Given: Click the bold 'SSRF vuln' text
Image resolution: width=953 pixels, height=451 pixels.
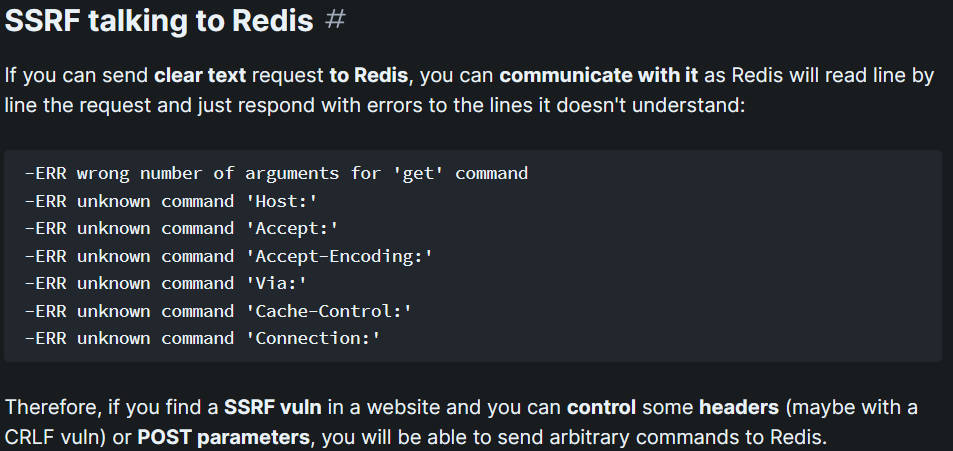Looking at the screenshot, I should coord(272,407).
